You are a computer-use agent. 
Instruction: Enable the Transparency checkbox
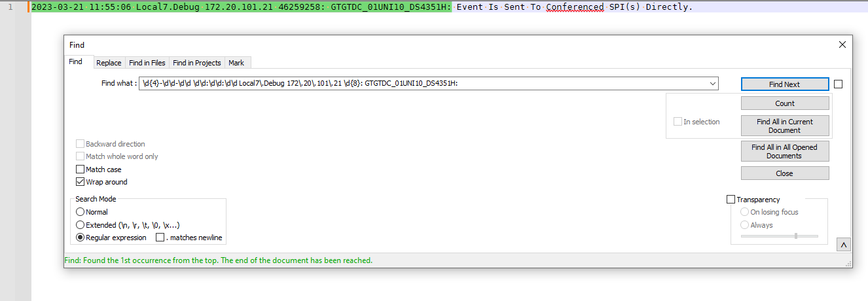click(731, 200)
